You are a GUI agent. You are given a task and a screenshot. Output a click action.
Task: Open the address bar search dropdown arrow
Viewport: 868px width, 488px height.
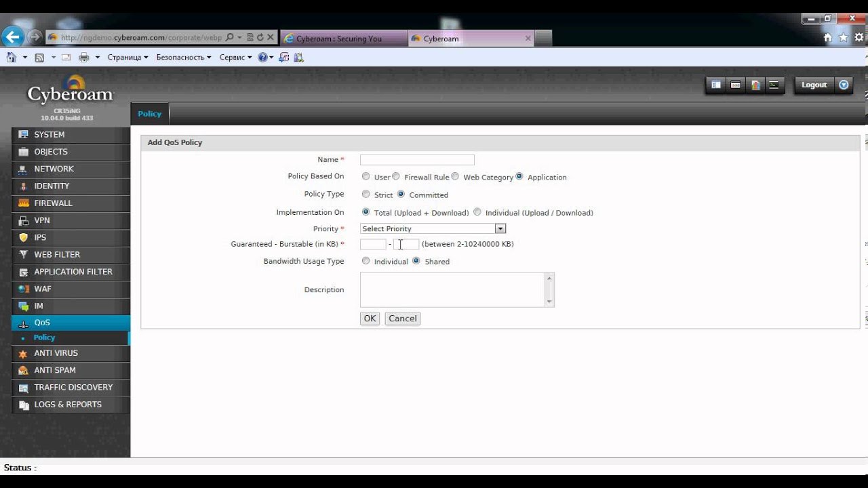click(239, 38)
